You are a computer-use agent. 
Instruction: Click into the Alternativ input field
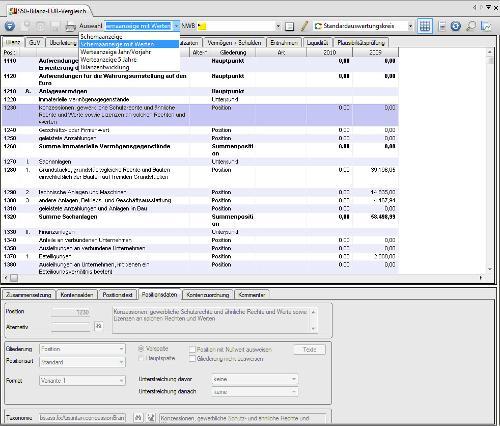71,327
